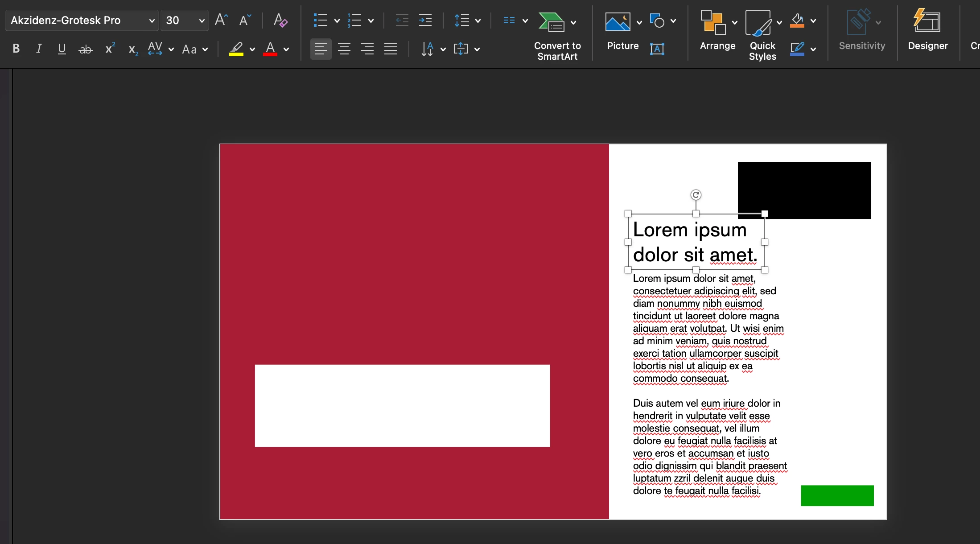Click the Text Box icon
Screen dimensions: 980x544
[657, 49]
